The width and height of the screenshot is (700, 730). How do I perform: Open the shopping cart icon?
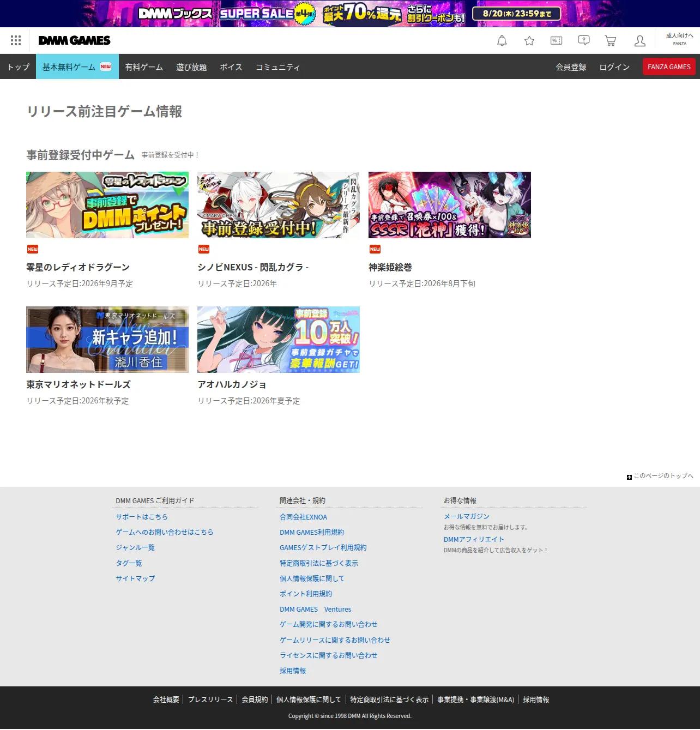611,40
